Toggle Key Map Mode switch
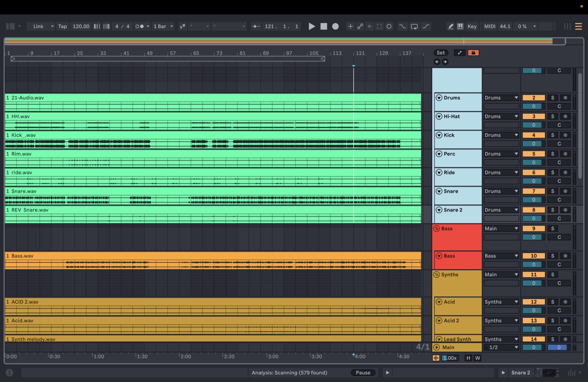 pyautogui.click(x=472, y=26)
